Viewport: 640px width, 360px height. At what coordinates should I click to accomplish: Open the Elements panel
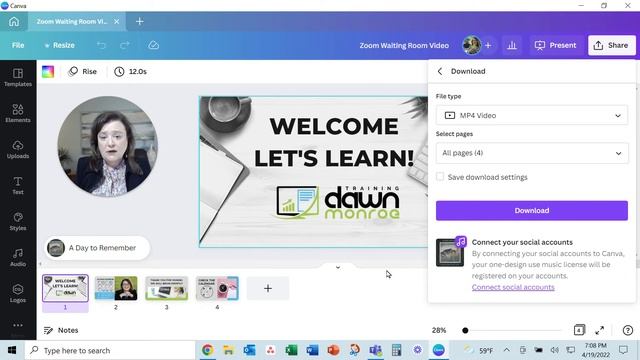coord(18,113)
